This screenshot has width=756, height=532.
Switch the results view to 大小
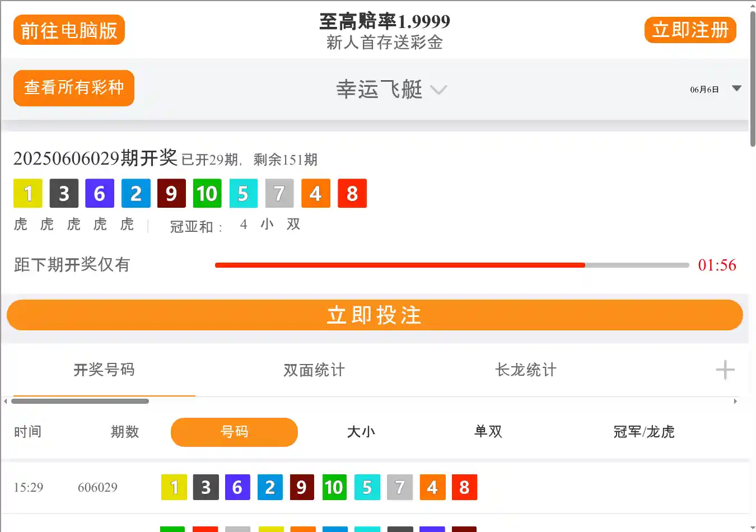tap(361, 432)
